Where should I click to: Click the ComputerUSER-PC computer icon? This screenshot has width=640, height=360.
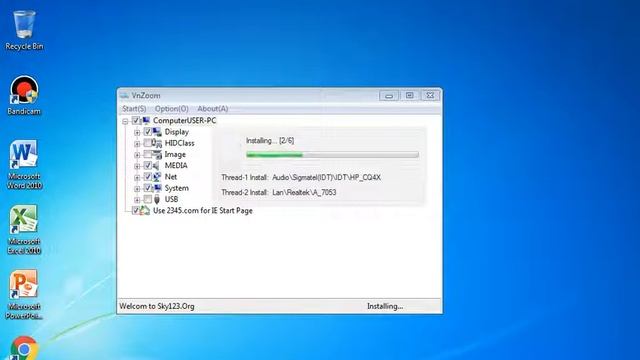[x=146, y=120]
